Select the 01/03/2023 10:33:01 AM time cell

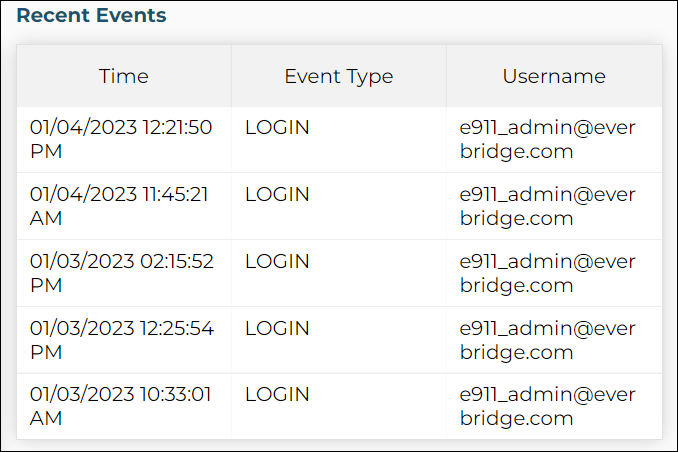[x=120, y=406]
